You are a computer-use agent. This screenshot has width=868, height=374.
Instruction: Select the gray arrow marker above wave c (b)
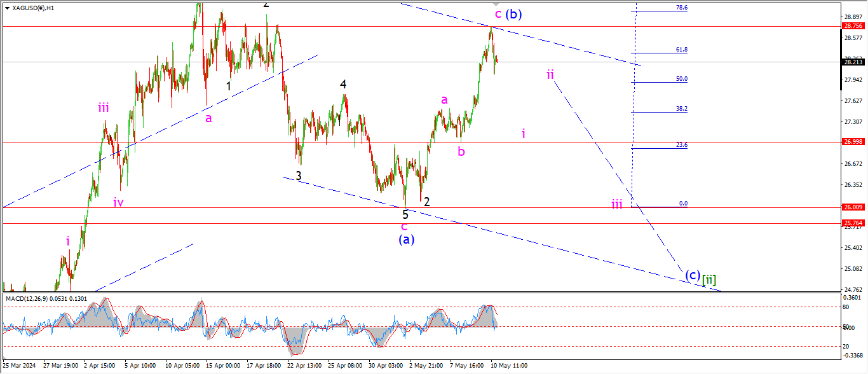497,4
